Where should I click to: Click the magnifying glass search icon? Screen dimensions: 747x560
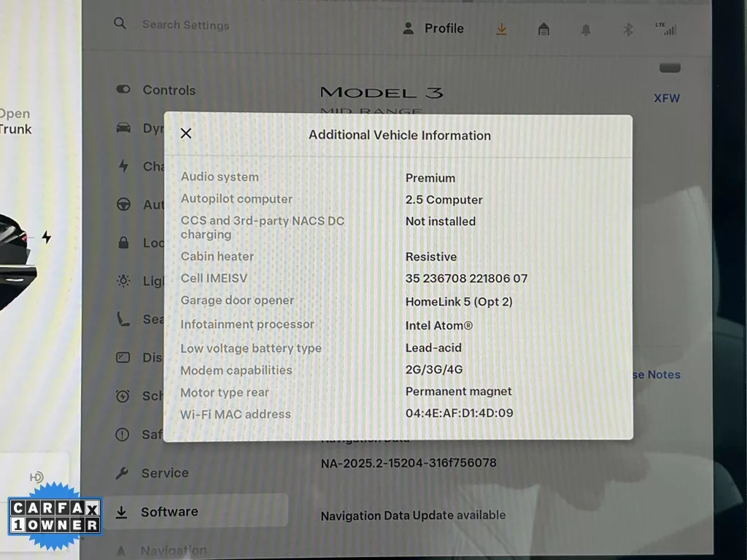coord(120,24)
